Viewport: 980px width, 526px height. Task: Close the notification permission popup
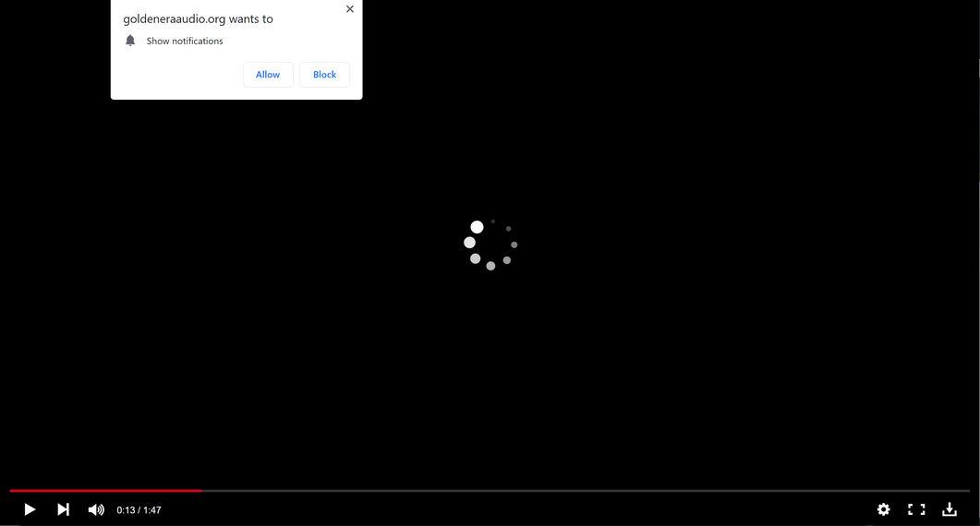(x=350, y=8)
